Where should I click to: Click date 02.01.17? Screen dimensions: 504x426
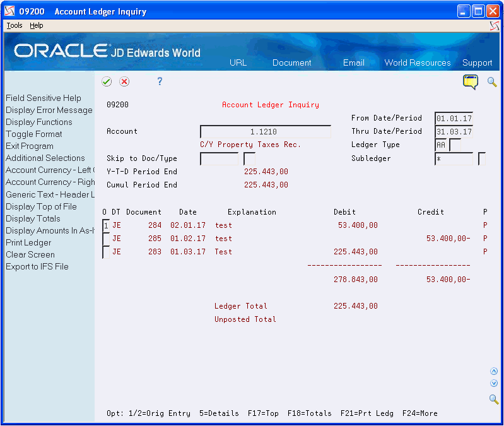[x=188, y=225]
